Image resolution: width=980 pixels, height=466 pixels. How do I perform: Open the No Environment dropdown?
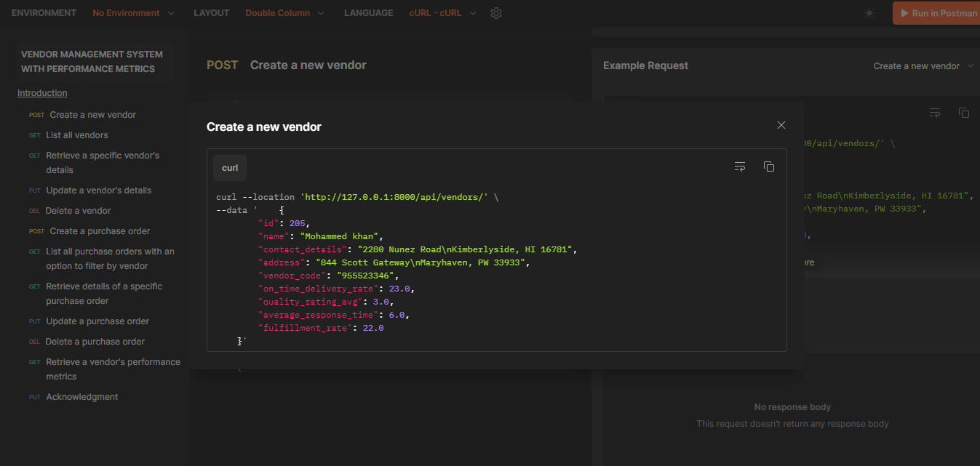pos(133,13)
